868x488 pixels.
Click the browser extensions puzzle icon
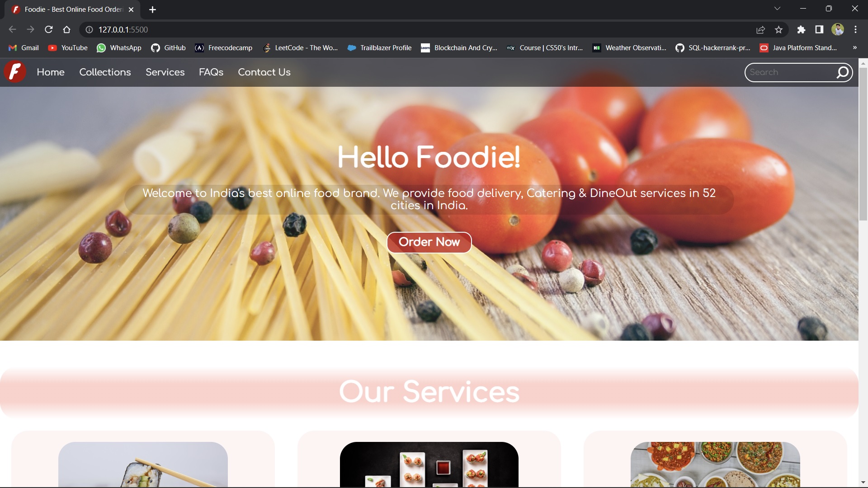801,30
